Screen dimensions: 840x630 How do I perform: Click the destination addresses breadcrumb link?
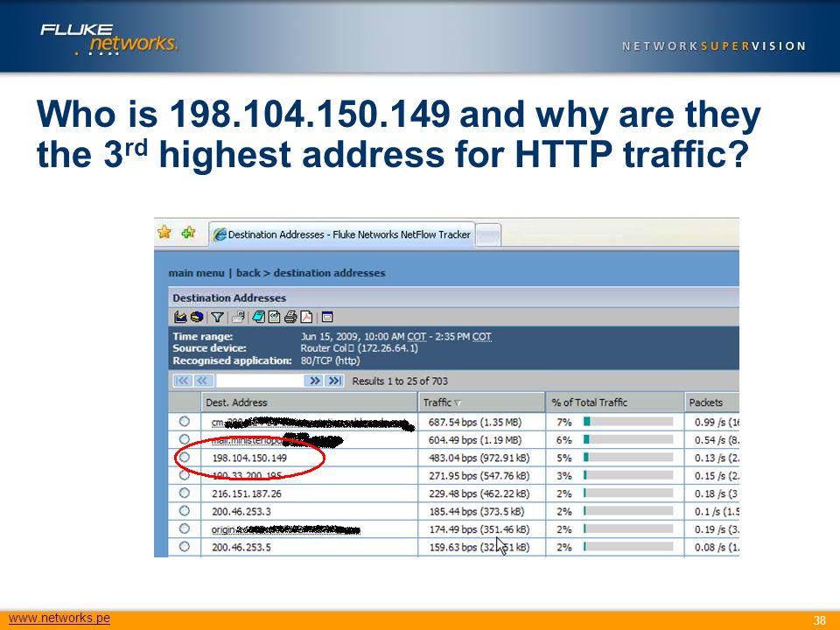[x=330, y=273]
